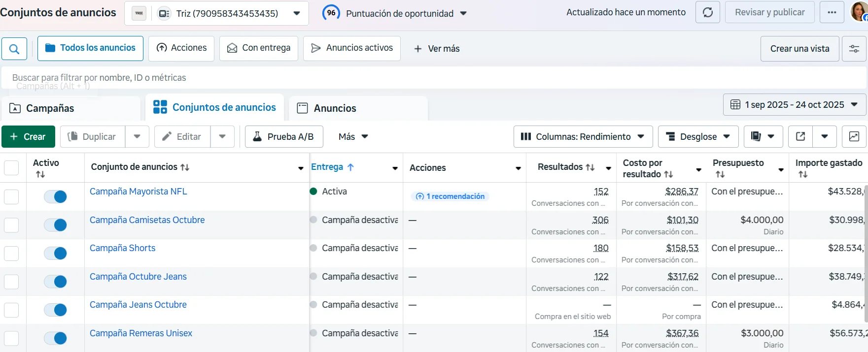The width and height of the screenshot is (868, 352).
Task: Open Columnas: Rendimiento dropdown
Action: (583, 136)
